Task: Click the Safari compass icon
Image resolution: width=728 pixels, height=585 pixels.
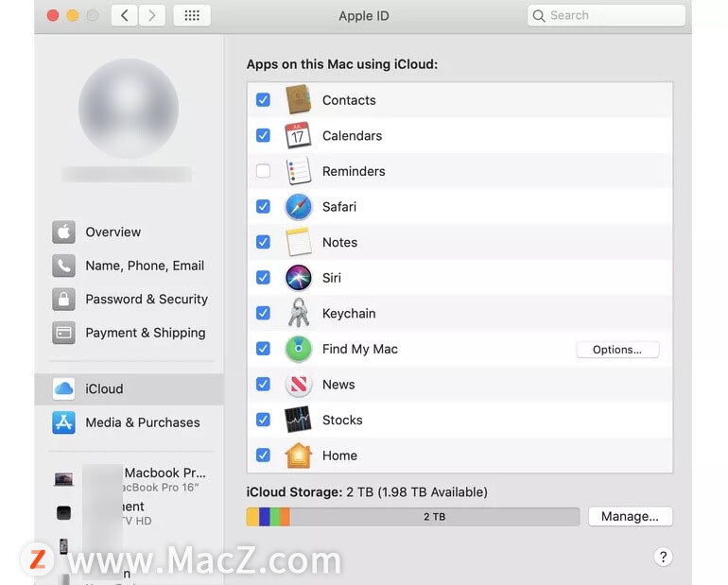Action: tap(298, 206)
